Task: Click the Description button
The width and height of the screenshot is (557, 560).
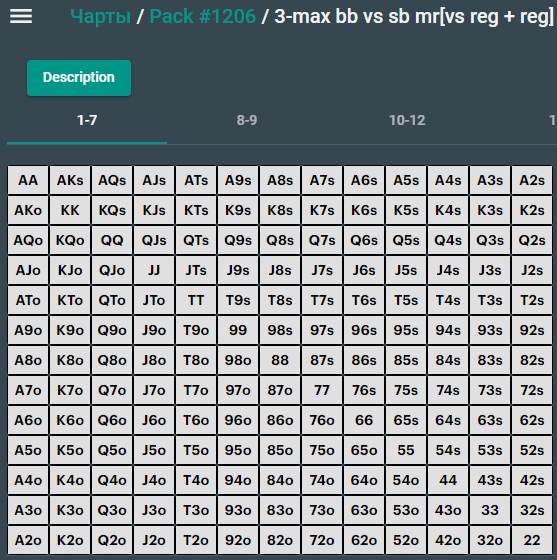Action: pyautogui.click(x=79, y=78)
